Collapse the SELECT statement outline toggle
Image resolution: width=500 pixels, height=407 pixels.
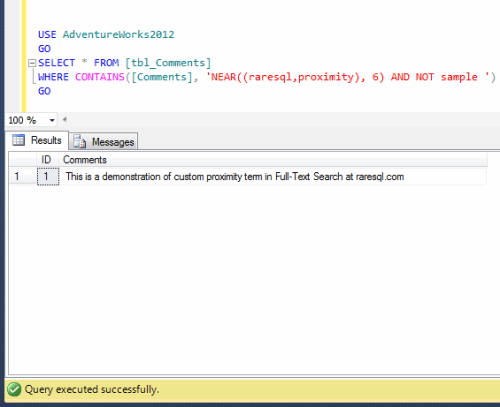pyautogui.click(x=32, y=63)
